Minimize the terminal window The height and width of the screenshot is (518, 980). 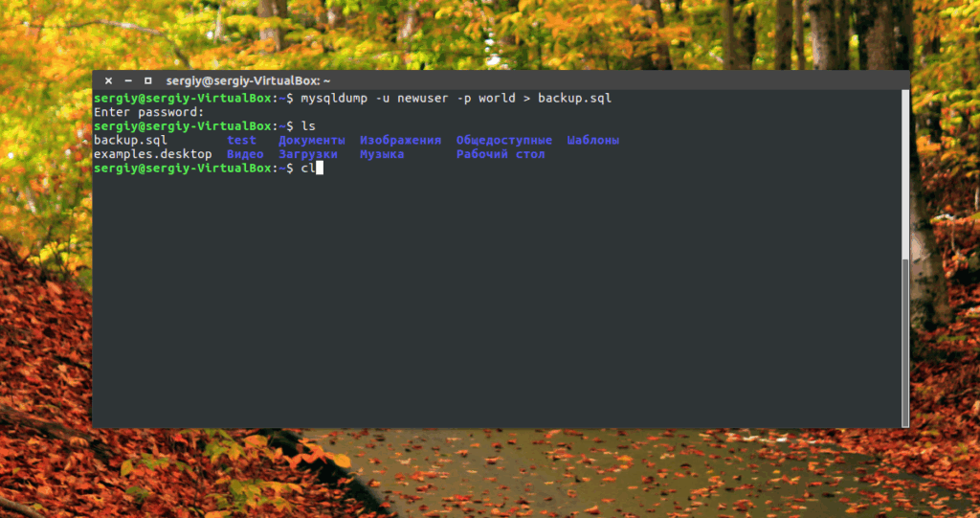pos(128,80)
